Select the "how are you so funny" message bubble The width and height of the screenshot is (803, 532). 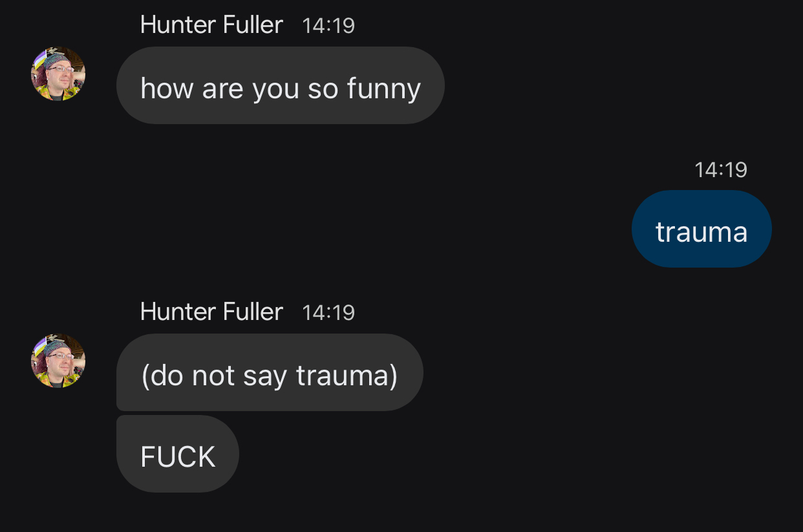280,85
